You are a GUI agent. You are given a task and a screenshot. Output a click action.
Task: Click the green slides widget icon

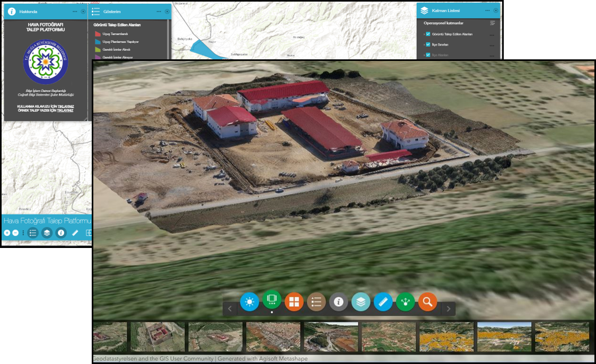pyautogui.click(x=271, y=300)
